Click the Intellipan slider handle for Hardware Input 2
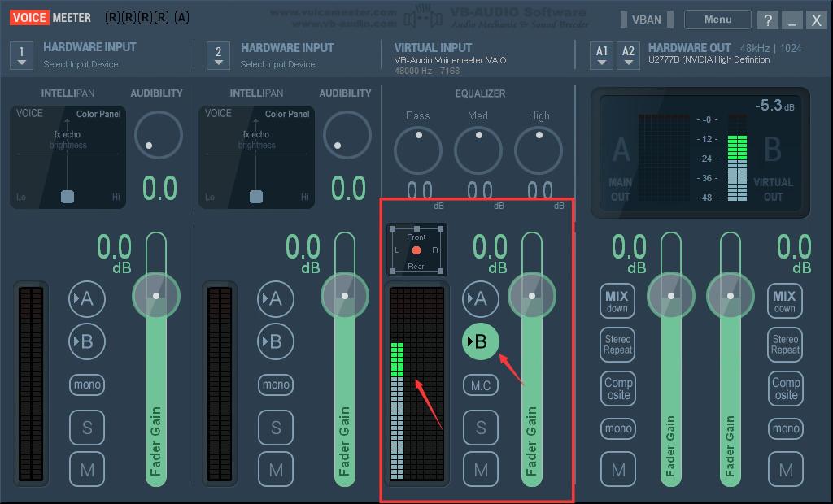The width and height of the screenshot is (833, 504). coord(256,197)
